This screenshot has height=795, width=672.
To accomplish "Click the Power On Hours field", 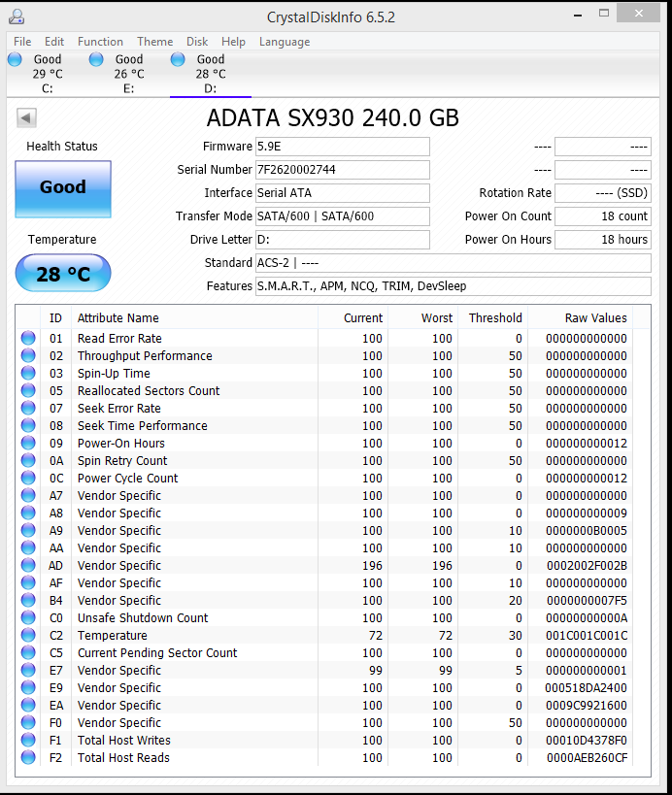I will click(602, 240).
